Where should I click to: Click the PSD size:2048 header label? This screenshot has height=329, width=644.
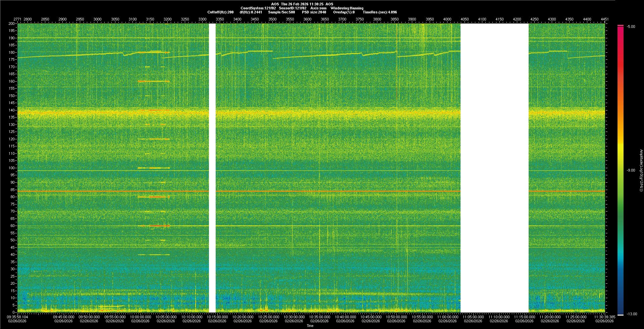tap(314, 12)
